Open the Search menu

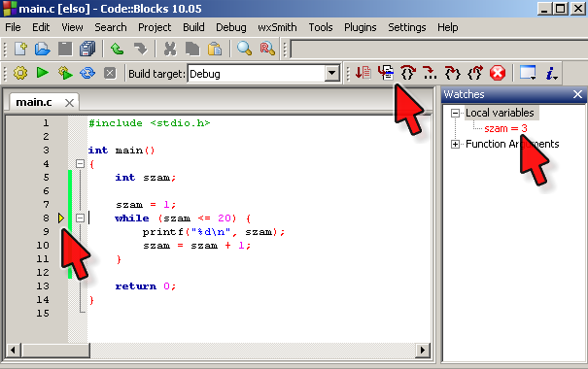[110, 27]
